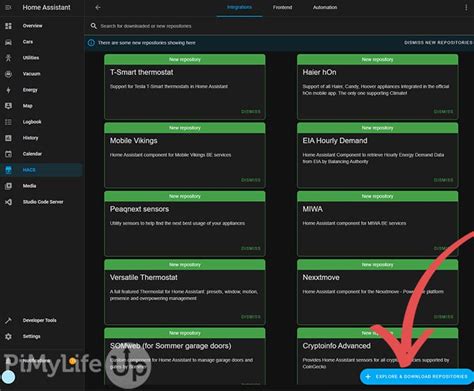Image resolution: width=474 pixels, height=391 pixels.
Task: Dismiss the Peaqnext sensors card
Action: 251,248
